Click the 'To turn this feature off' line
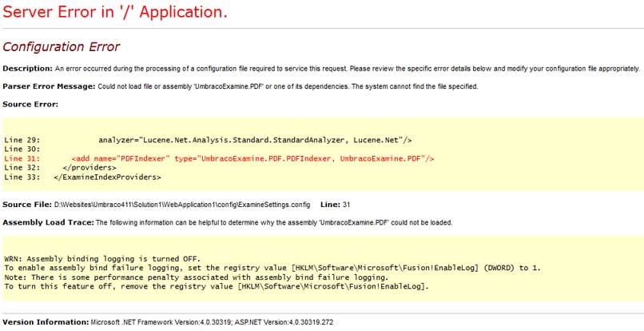 pyautogui.click(x=217, y=286)
